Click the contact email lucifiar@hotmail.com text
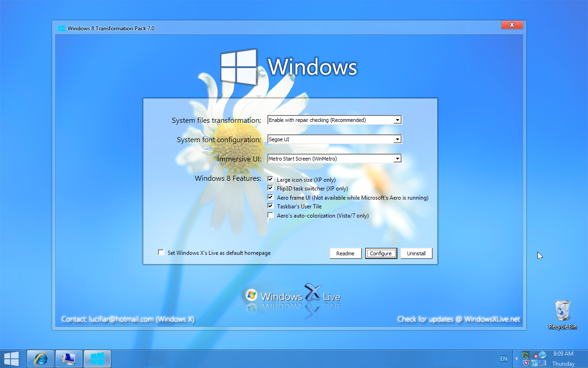 pos(121,319)
